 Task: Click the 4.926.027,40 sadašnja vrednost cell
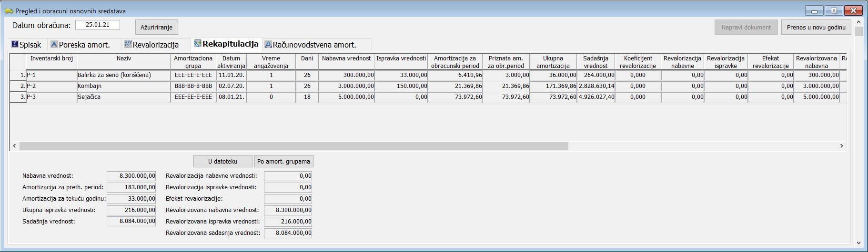click(596, 97)
